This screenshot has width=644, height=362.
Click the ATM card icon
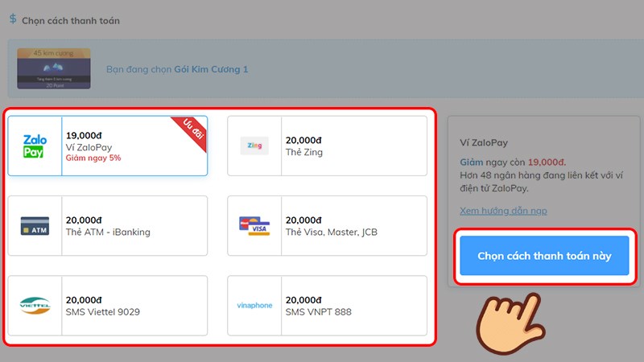[x=35, y=226]
